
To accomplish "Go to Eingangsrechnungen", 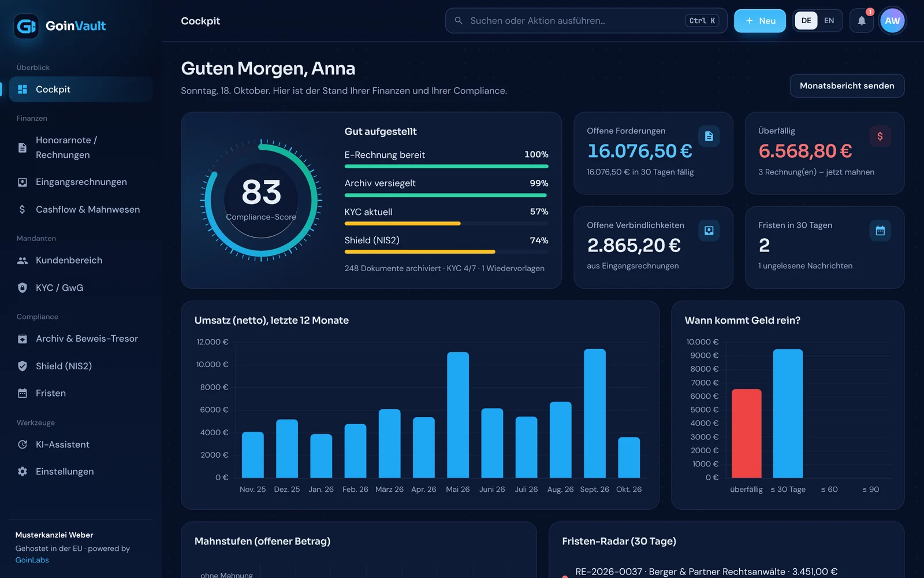I will [x=81, y=182].
